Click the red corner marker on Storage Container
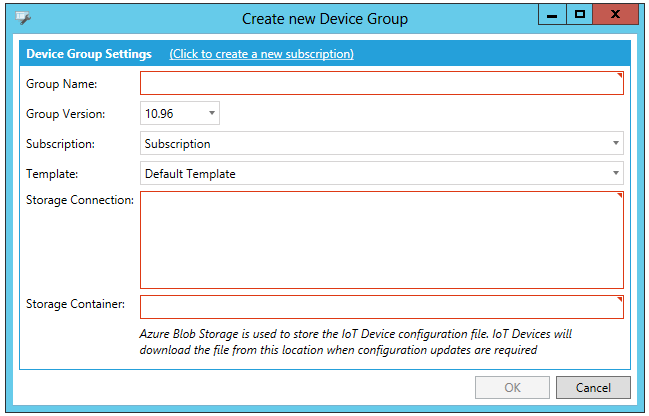This screenshot has height=416, width=649. pos(620,300)
